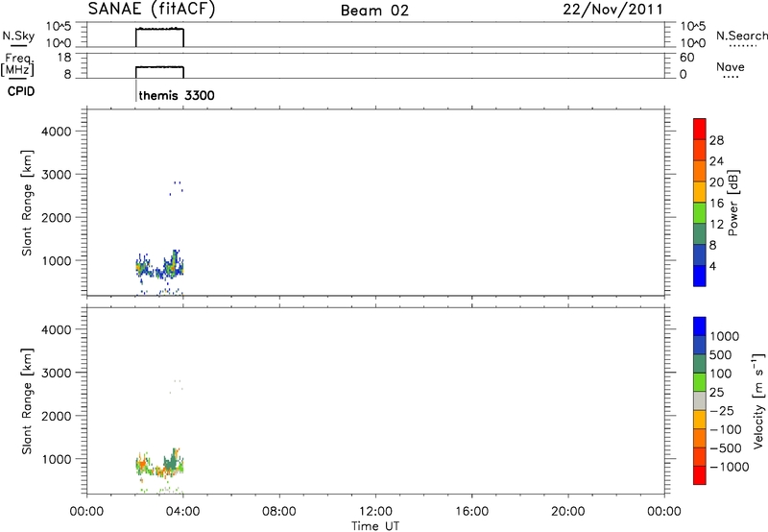Select the "themis 3300" CPID annotation
The height and width of the screenshot is (532, 768).
click(177, 95)
